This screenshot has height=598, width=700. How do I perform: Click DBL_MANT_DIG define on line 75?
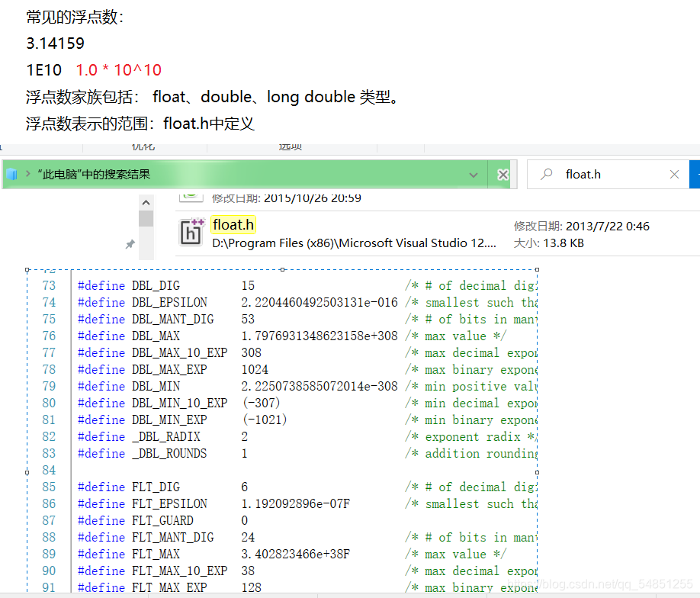click(x=146, y=319)
